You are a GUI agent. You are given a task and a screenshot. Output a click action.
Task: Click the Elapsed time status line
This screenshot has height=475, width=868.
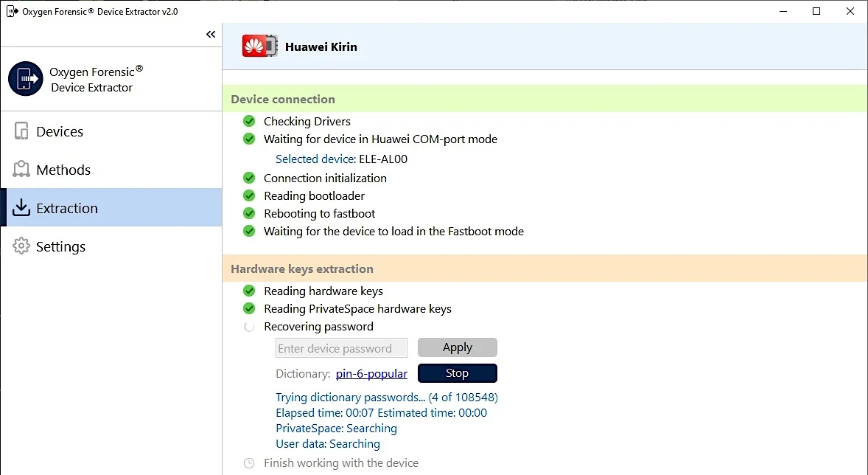382,413
